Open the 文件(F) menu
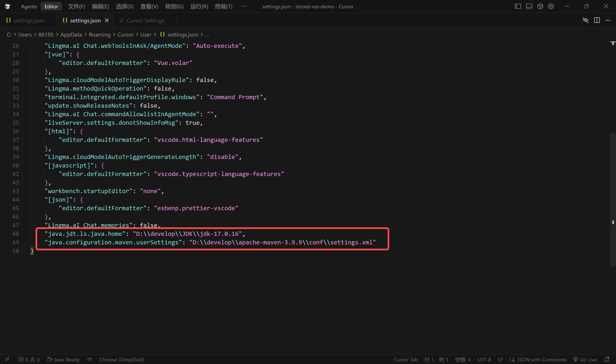Screen dimensions: 616x364 pos(76,6)
